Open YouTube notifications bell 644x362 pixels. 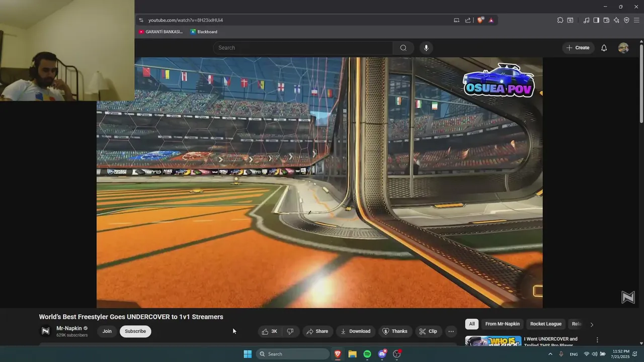pos(604,48)
